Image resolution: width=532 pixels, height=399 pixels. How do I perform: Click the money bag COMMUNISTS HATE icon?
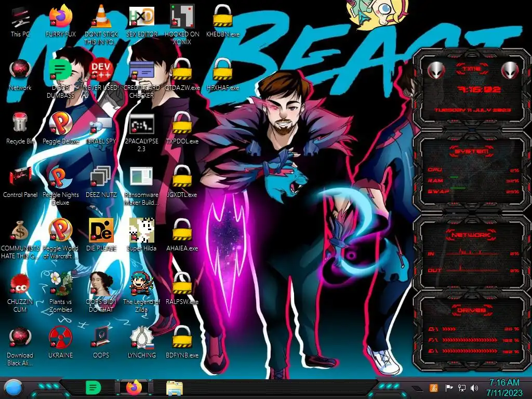pyautogui.click(x=20, y=240)
